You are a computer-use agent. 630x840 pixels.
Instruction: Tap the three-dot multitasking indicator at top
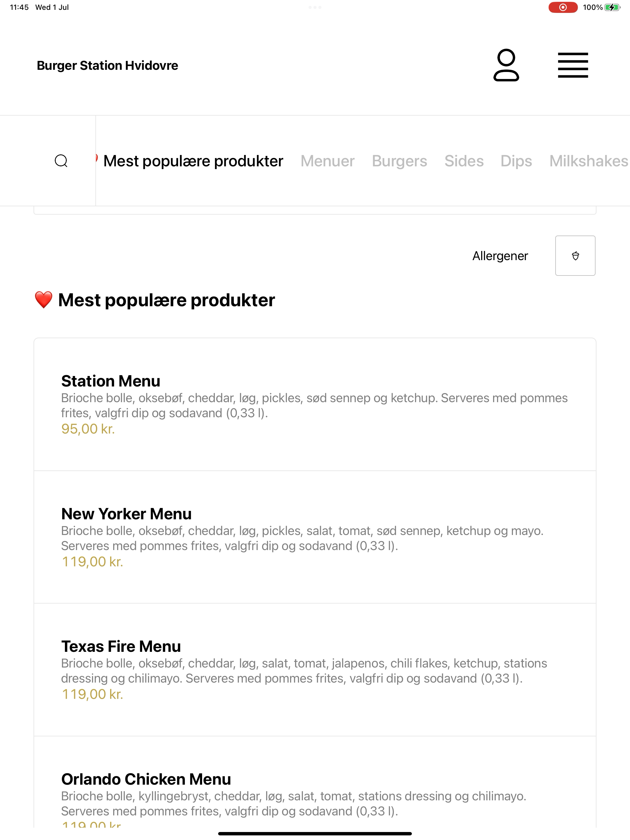tap(315, 7)
